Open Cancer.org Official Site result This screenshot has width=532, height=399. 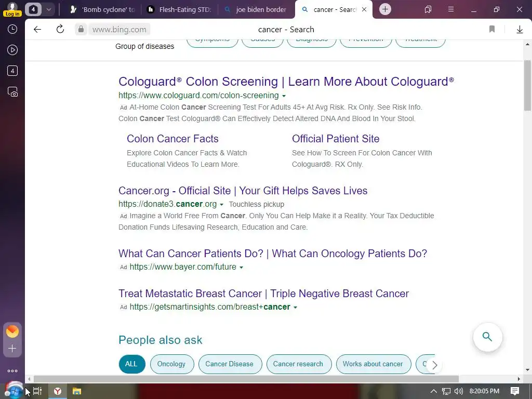tap(243, 191)
